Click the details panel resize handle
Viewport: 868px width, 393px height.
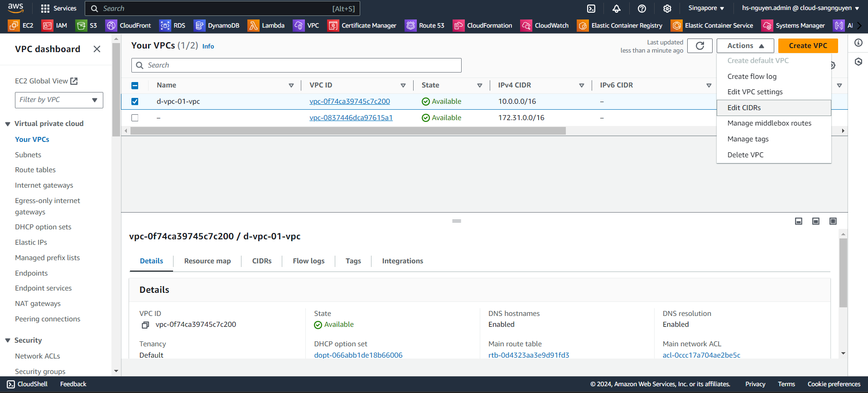tap(457, 221)
